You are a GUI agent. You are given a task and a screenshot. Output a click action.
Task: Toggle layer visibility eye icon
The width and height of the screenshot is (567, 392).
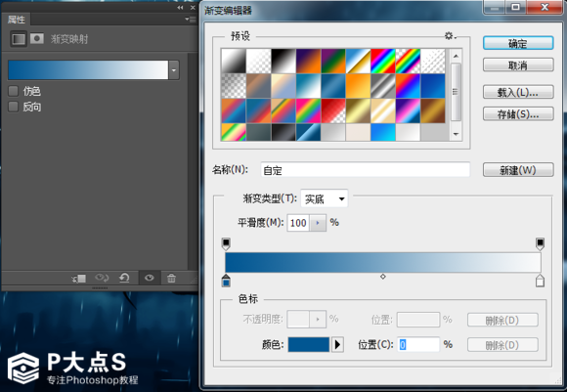[x=149, y=278]
